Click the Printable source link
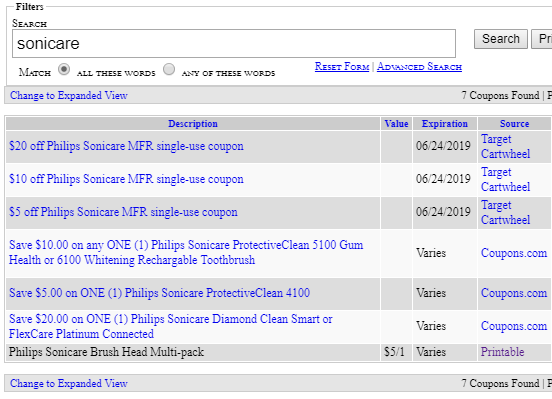The width and height of the screenshot is (552, 399). 502,352
